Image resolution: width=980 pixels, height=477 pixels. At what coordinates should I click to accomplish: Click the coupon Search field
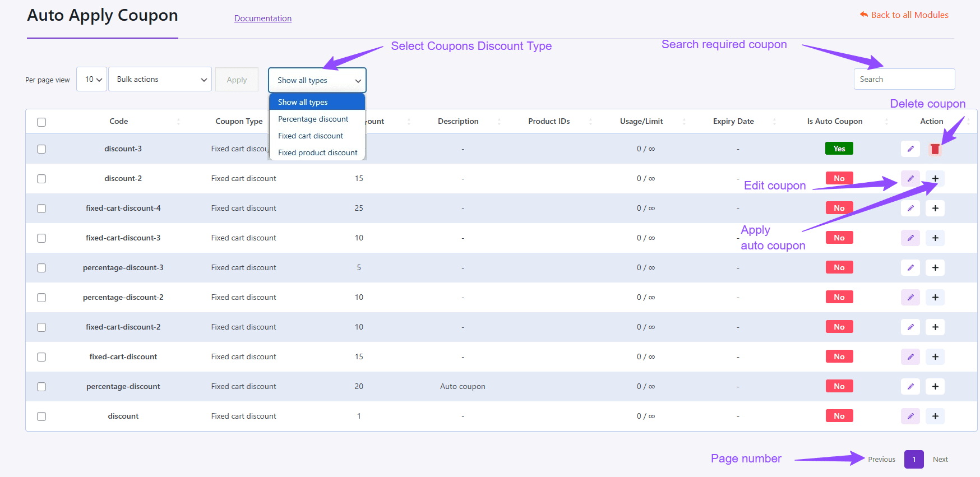click(904, 80)
